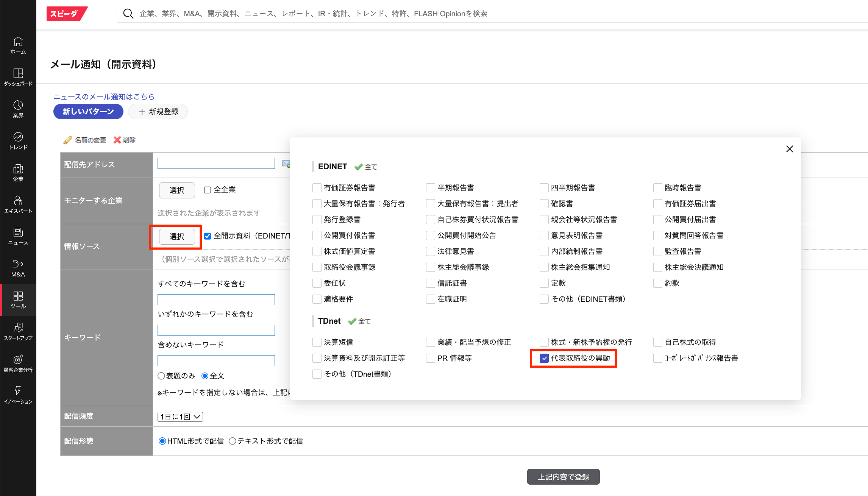Open ニュースのメール通知はこちら link
868x496 pixels.
(104, 97)
